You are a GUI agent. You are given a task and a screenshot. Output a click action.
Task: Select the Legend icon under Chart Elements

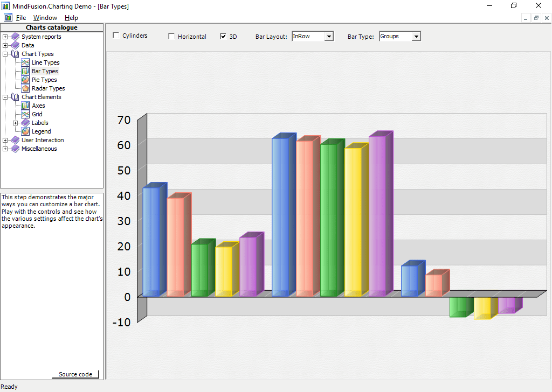tap(24, 131)
